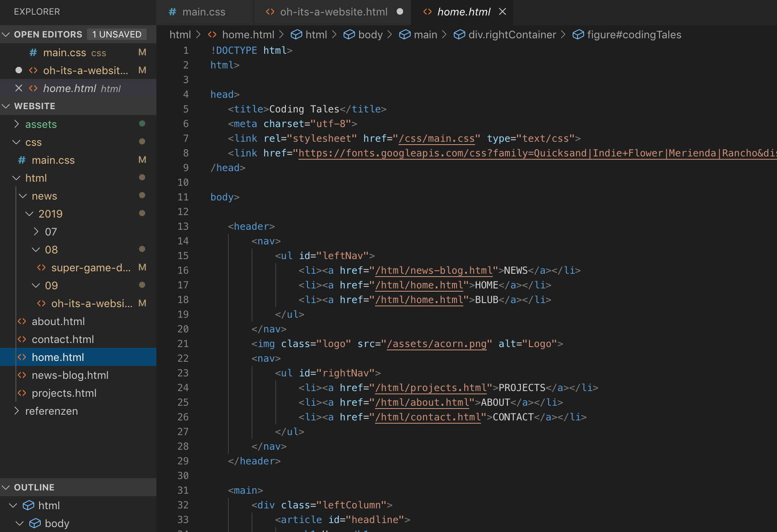This screenshot has width=777, height=532.
Task: Click figure#codingTales in breadcrumb
Action: 634,35
